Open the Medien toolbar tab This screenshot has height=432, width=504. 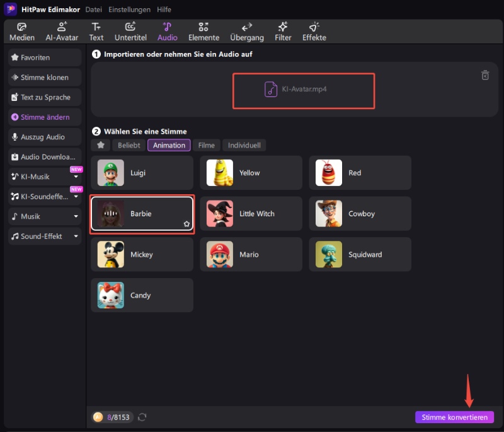(x=22, y=32)
